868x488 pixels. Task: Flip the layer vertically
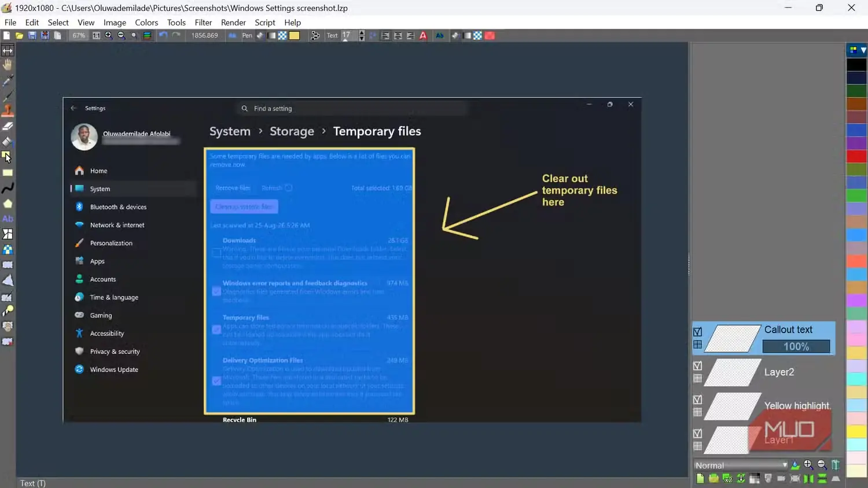point(822,479)
